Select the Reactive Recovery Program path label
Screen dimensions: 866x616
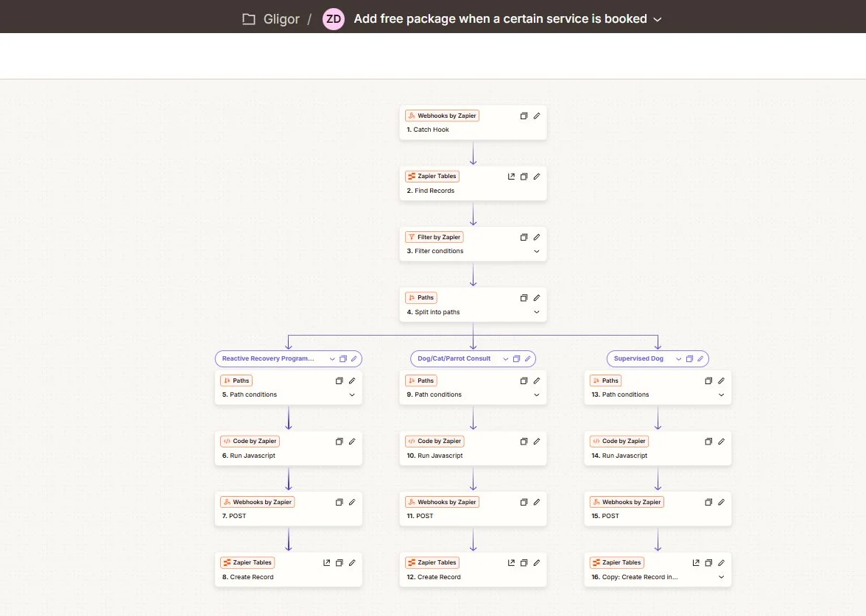click(x=268, y=359)
